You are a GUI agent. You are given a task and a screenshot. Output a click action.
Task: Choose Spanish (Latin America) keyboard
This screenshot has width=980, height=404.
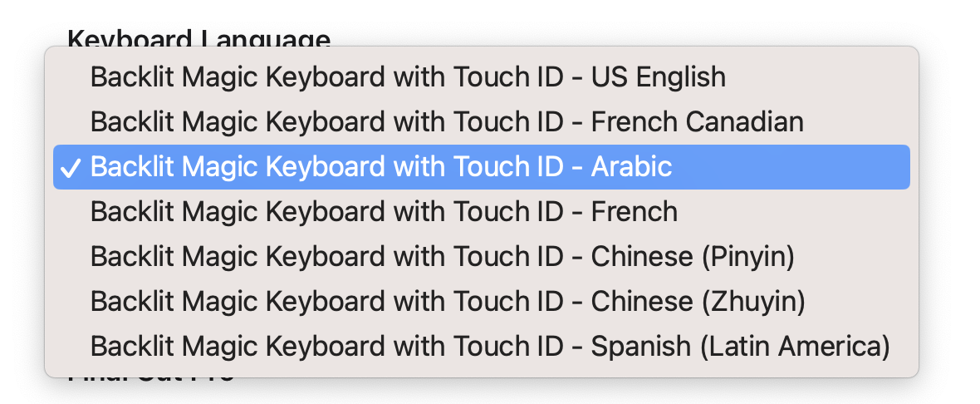pos(490,346)
